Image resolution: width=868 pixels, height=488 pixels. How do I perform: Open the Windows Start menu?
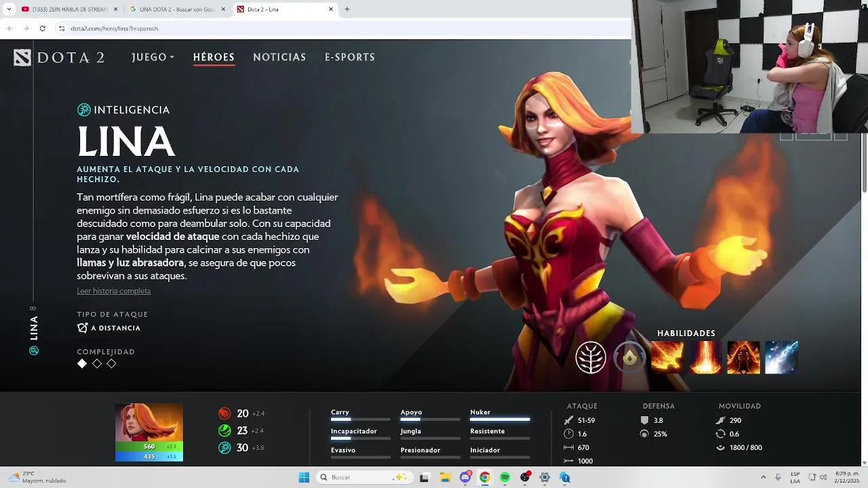coord(304,477)
